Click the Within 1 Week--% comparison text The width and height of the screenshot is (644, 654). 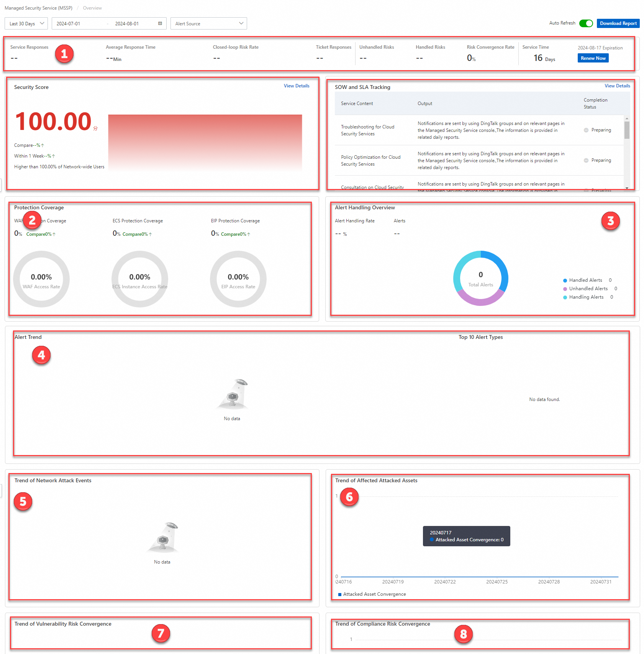(34, 156)
